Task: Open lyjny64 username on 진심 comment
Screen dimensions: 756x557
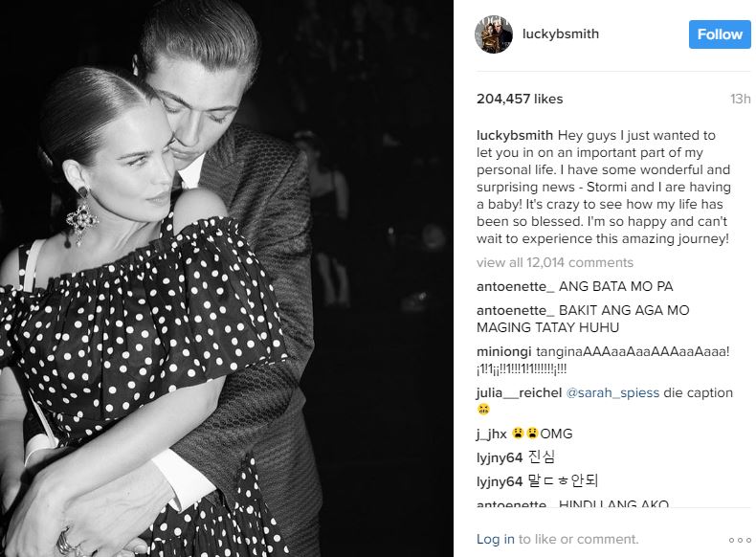Action: (x=499, y=457)
